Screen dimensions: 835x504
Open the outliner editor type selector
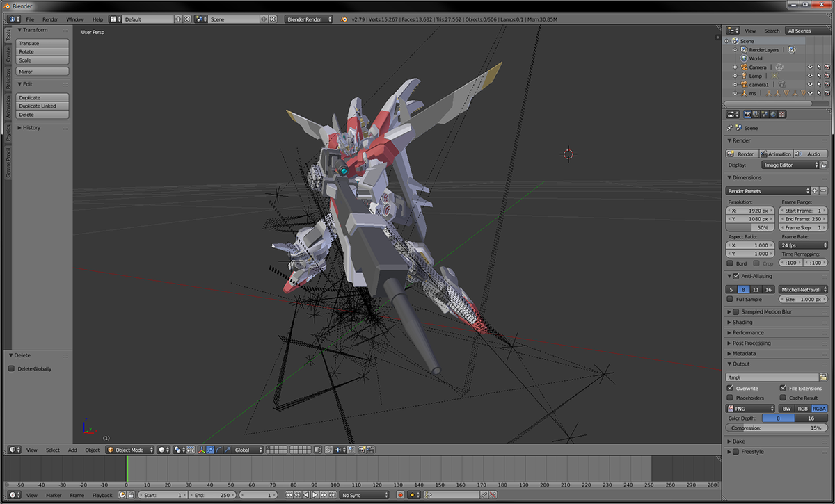733,31
